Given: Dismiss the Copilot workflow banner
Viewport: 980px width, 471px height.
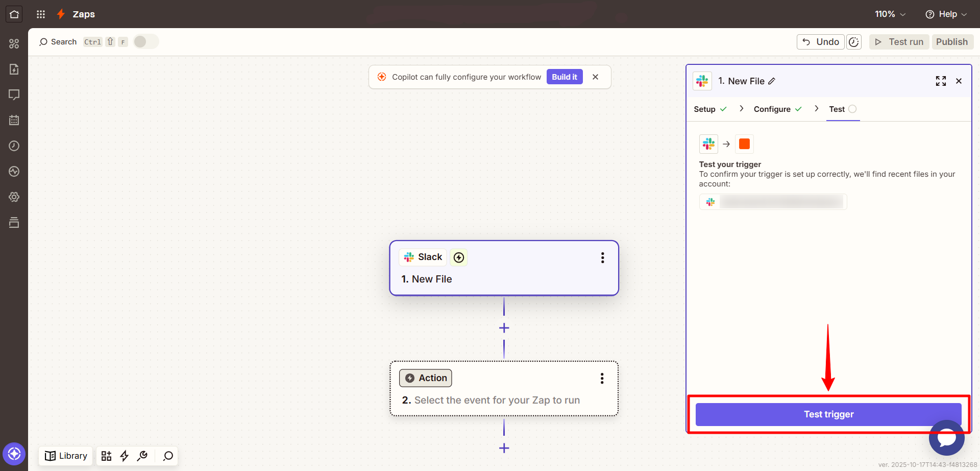Looking at the screenshot, I should point(595,77).
